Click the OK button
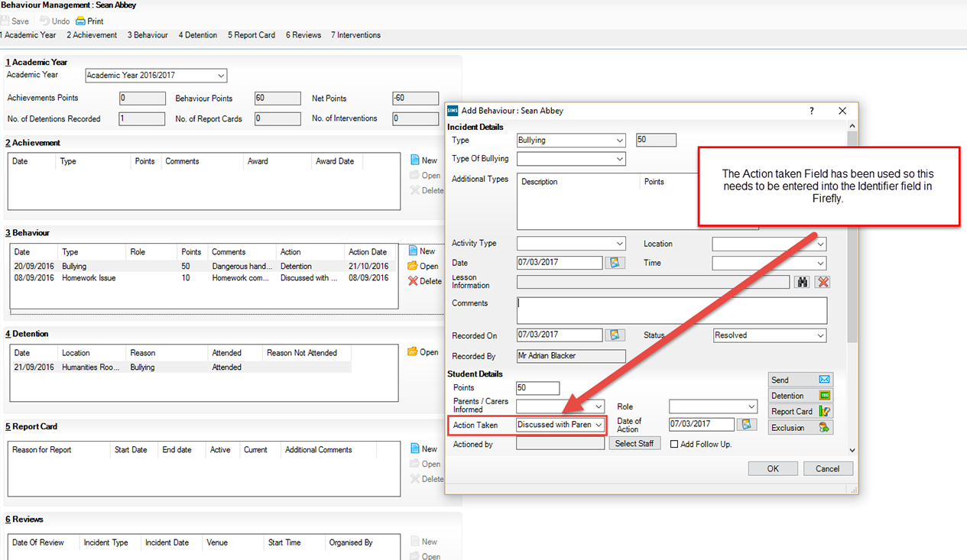The height and width of the screenshot is (560, 967). coord(773,469)
